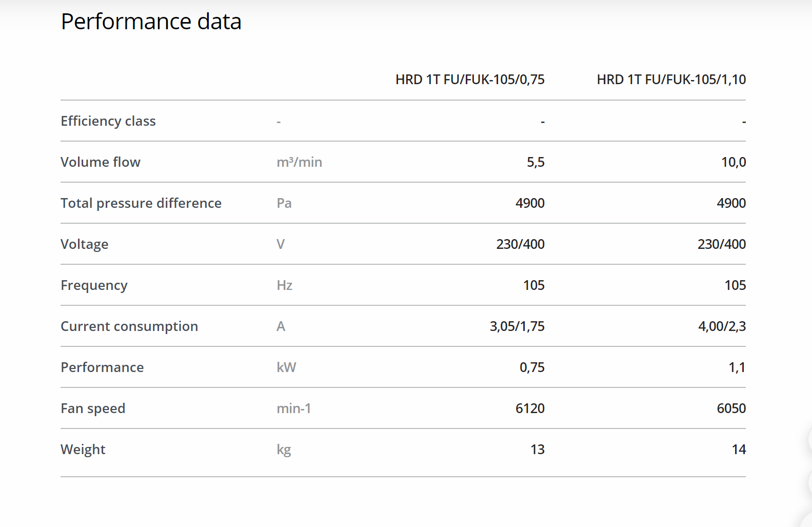Click the Current consumption row label
The width and height of the screenshot is (812, 527).
pyautogui.click(x=129, y=326)
